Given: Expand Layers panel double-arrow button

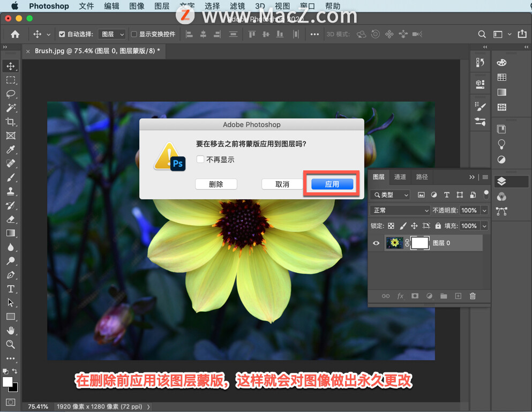Looking at the screenshot, I should pos(472,177).
